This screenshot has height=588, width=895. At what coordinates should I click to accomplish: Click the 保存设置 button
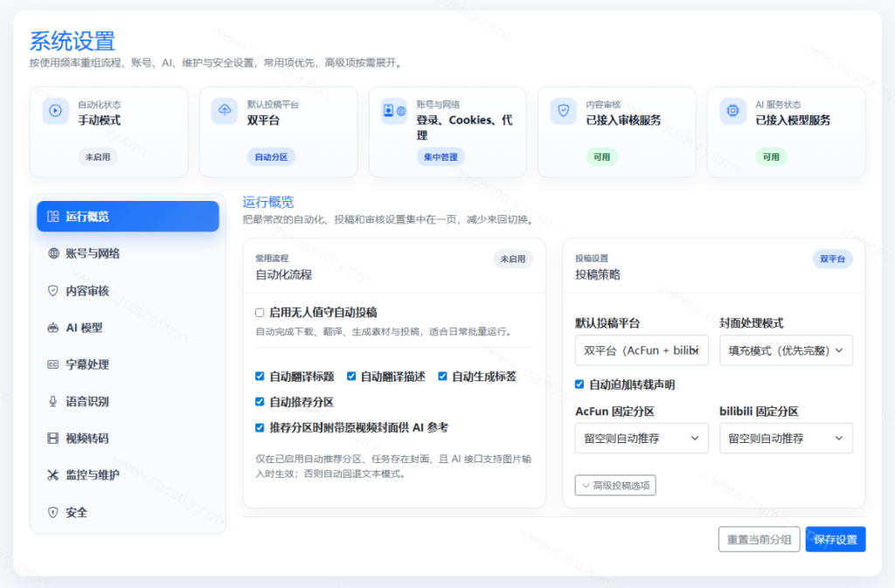click(x=836, y=540)
